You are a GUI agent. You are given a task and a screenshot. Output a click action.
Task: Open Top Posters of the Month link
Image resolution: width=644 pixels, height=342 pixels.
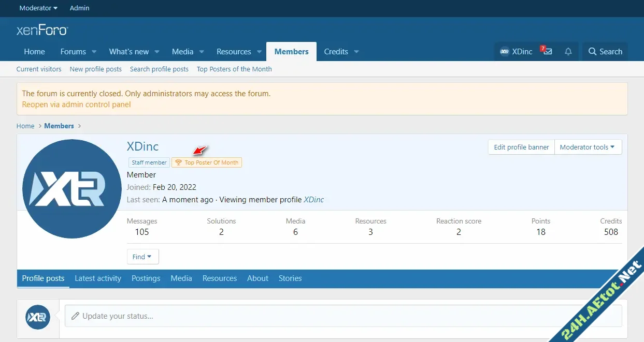(234, 69)
